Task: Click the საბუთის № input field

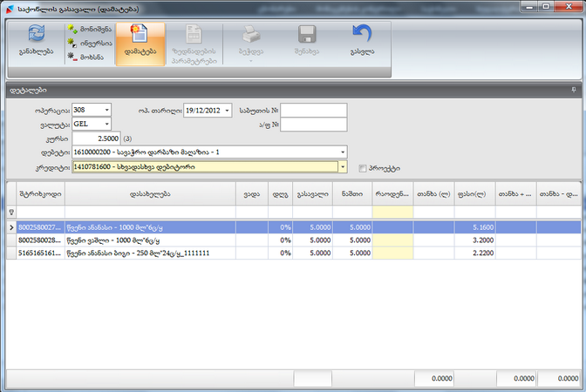Action: (x=313, y=110)
